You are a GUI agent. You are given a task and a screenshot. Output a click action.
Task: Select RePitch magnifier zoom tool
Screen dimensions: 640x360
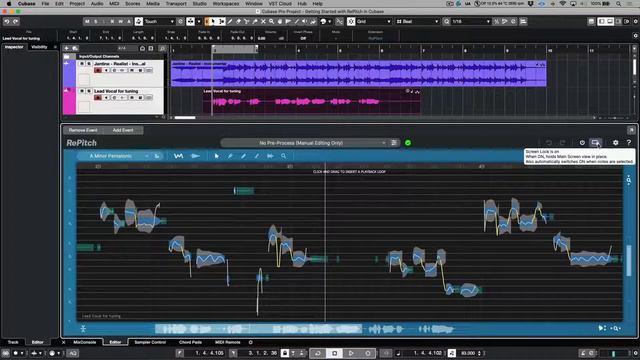point(283,156)
